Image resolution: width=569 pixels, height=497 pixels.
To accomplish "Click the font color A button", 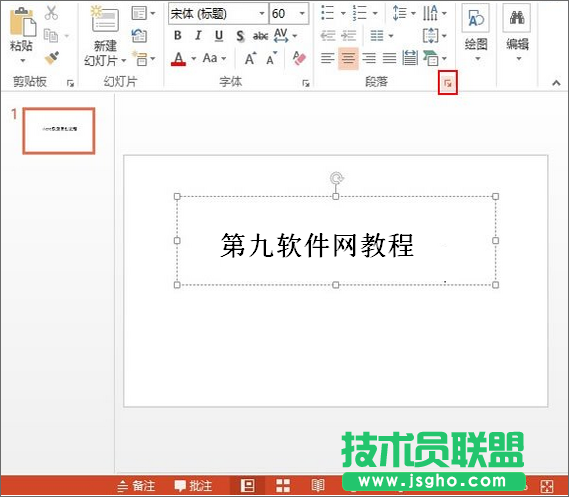I will point(178,58).
